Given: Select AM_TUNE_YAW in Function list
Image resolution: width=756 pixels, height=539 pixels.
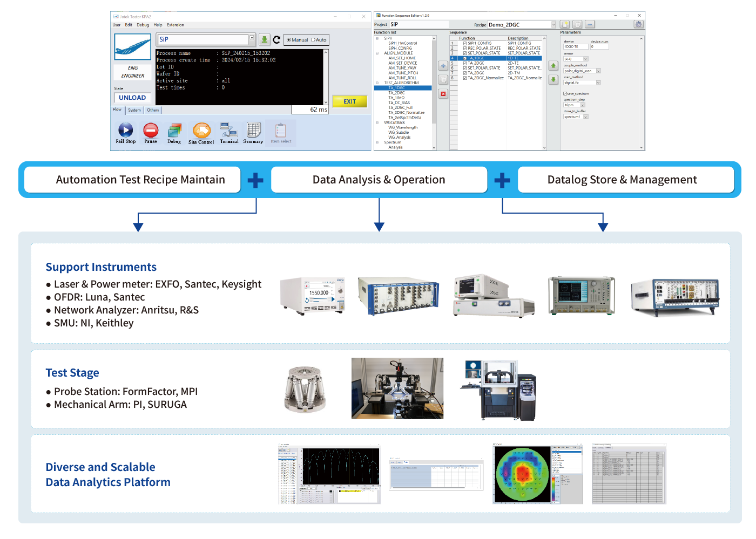Looking at the screenshot, I should pyautogui.click(x=402, y=68).
